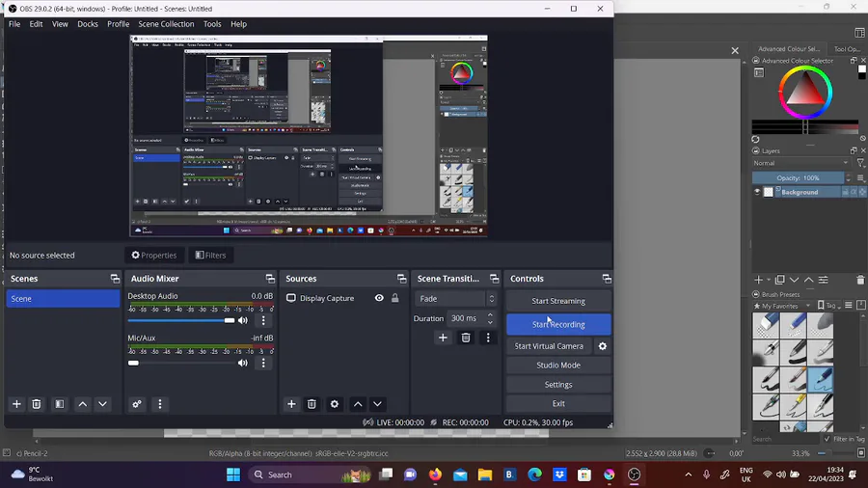Open Fade transition dropdown
The image size is (868, 488).
point(455,299)
